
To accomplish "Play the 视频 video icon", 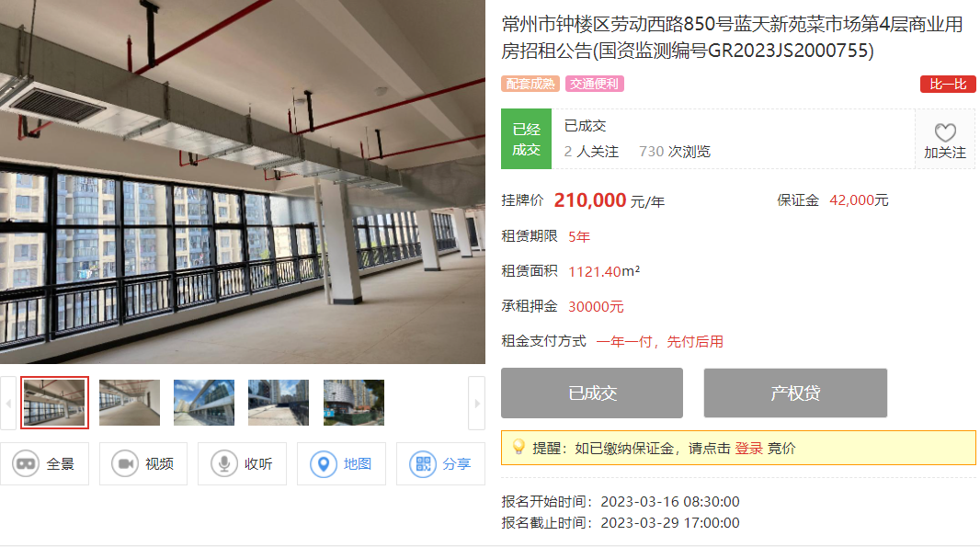I will [x=125, y=464].
